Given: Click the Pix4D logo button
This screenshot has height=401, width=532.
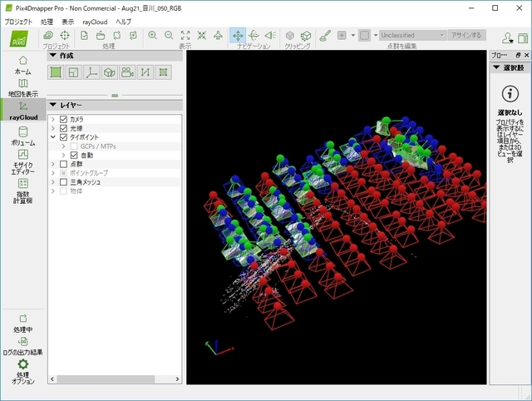Looking at the screenshot, I should tap(19, 38).
